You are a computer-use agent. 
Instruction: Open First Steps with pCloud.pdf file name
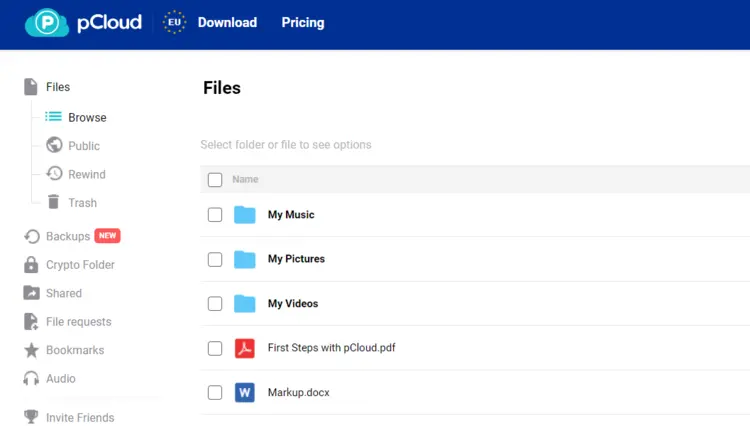coord(331,348)
